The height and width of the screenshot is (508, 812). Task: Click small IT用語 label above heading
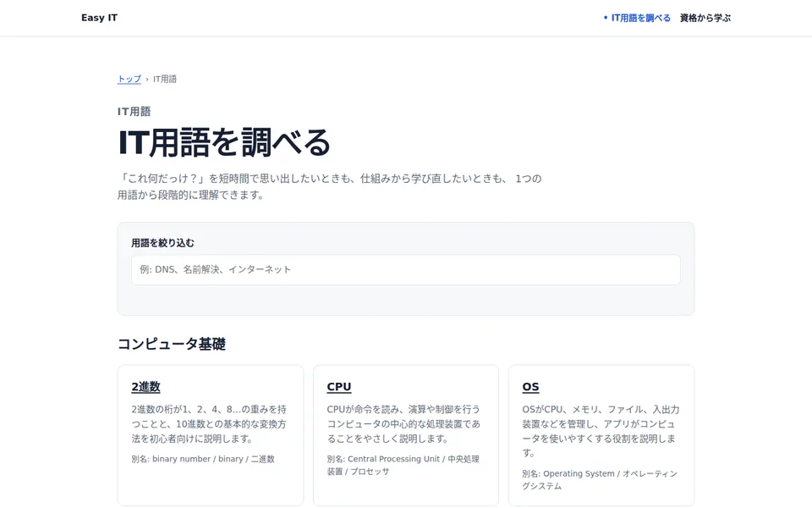tap(134, 112)
